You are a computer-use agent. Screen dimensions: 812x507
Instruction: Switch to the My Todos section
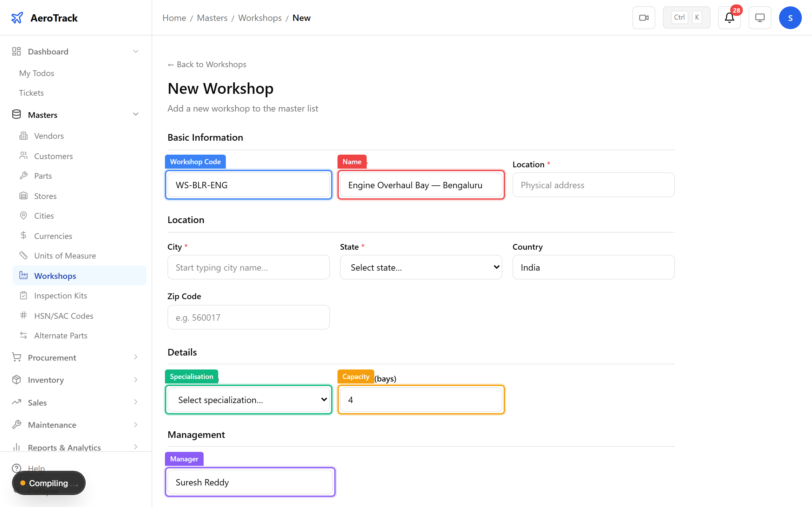click(36, 73)
